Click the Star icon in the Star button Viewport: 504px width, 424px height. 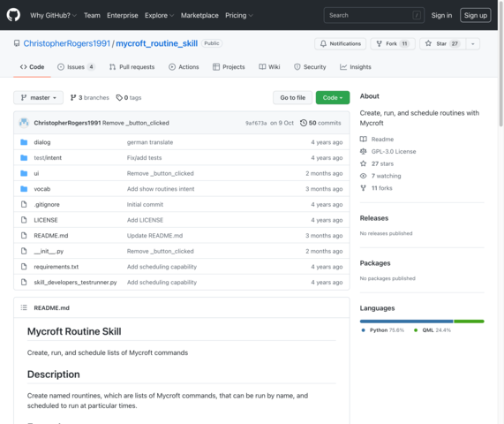tap(428, 43)
